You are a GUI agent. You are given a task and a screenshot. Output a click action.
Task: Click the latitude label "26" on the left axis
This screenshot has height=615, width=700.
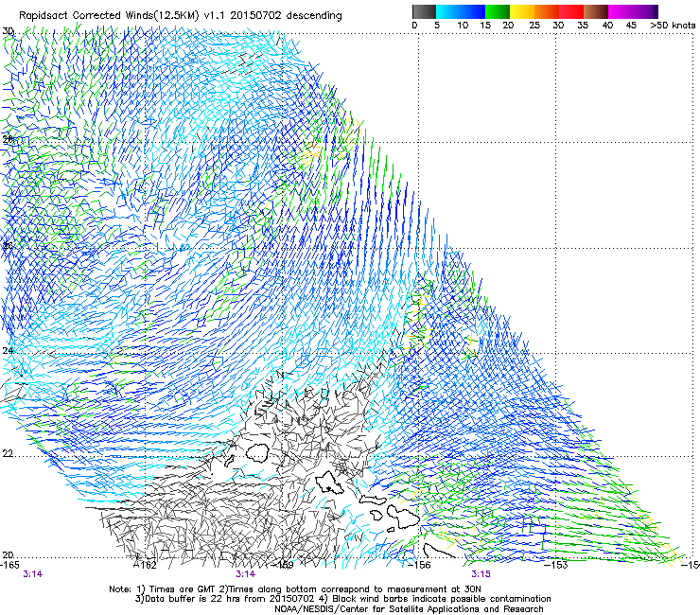8,246
